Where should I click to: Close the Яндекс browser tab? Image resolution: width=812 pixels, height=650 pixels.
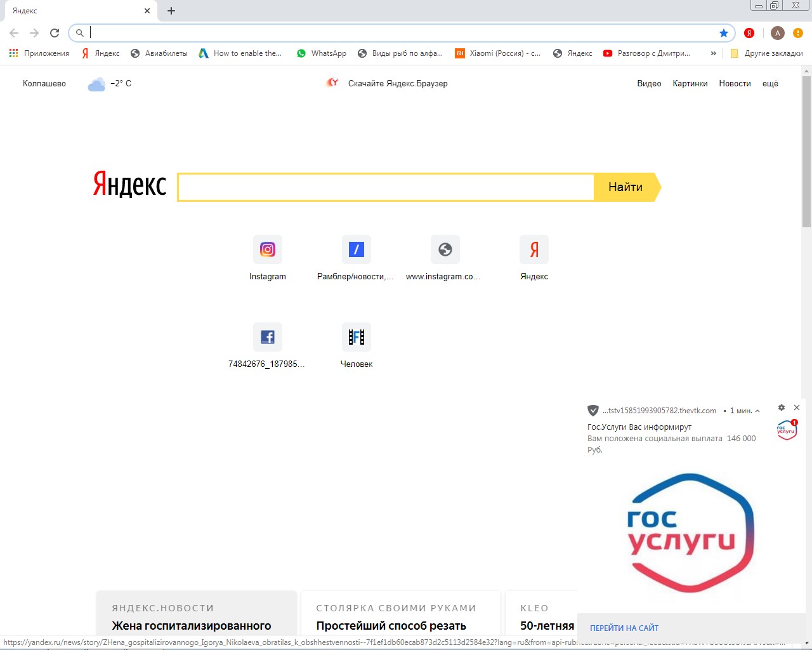tap(147, 11)
